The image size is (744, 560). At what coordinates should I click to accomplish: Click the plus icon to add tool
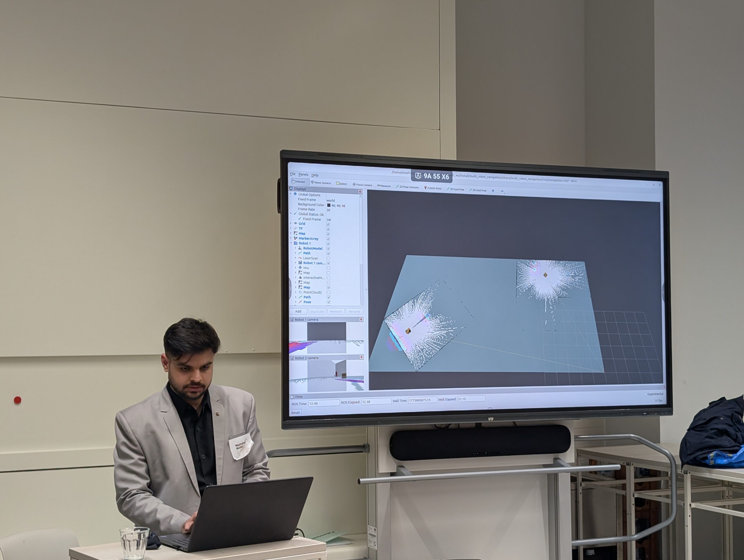[493, 191]
